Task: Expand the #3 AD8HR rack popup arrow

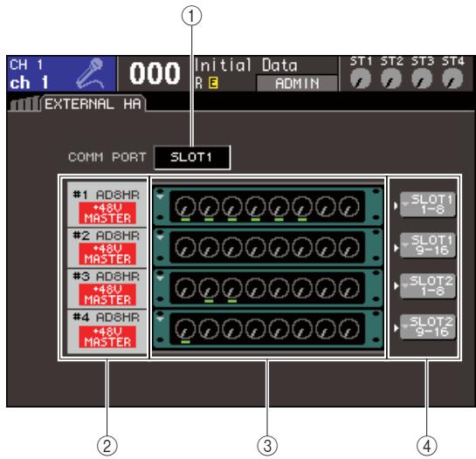Action: pyautogui.click(x=161, y=278)
